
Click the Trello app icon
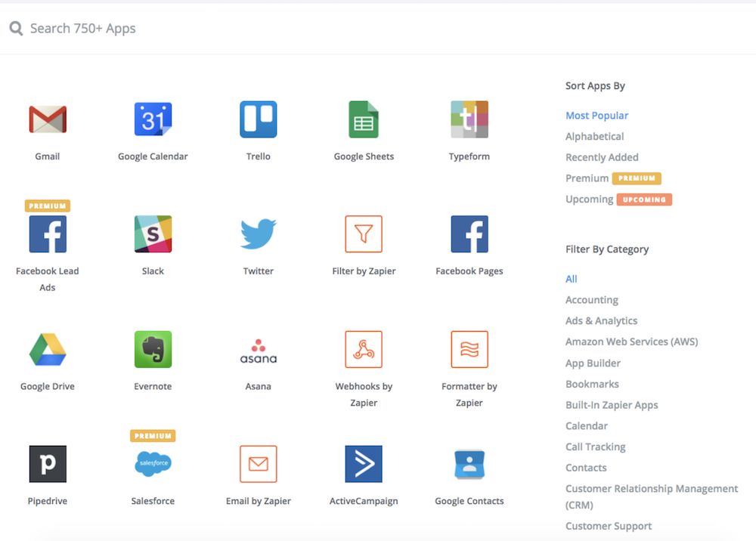tap(258, 119)
